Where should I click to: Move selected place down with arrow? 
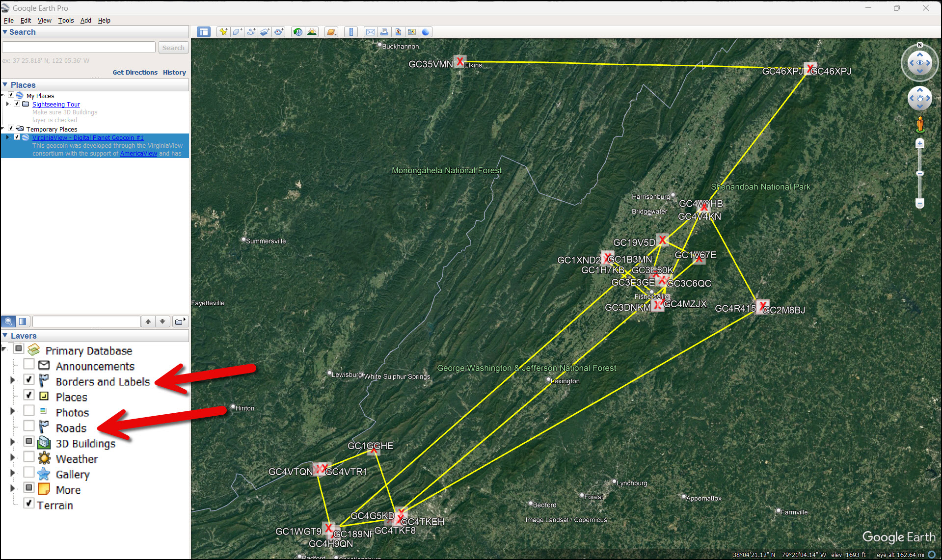click(x=162, y=321)
